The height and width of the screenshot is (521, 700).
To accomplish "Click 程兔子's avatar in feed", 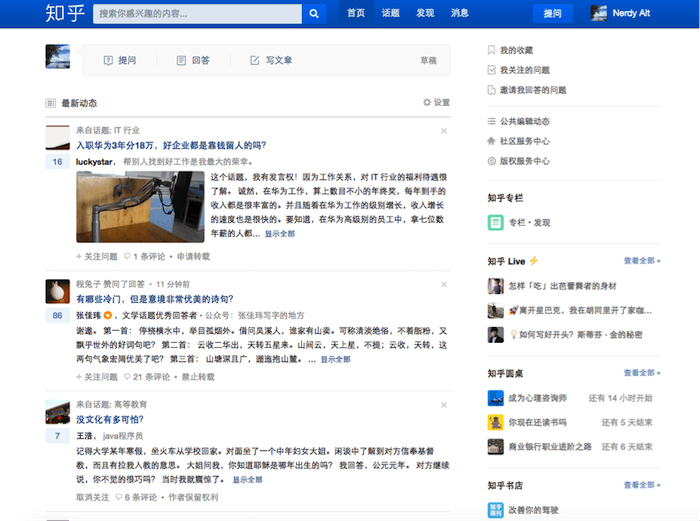I will pos(58,291).
